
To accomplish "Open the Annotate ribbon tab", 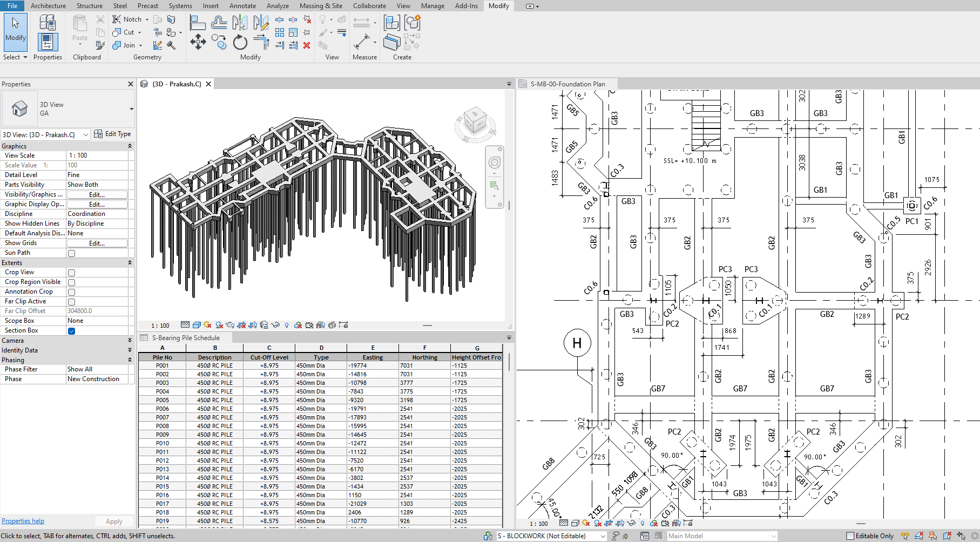I will tap(242, 6).
